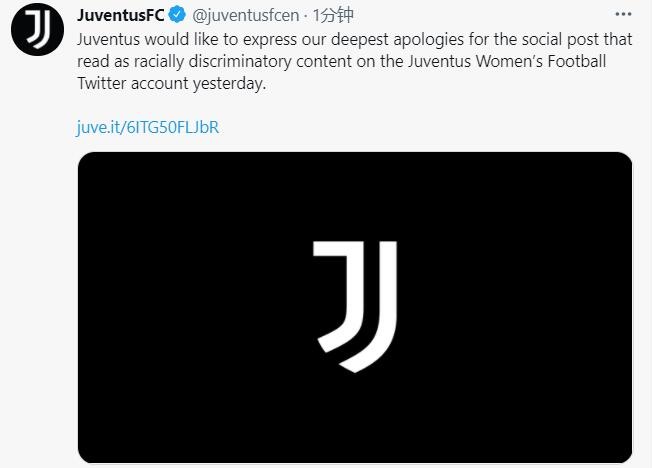Click "Twitter account yesterday." text line
The width and height of the screenshot is (654, 468).
click(x=171, y=86)
